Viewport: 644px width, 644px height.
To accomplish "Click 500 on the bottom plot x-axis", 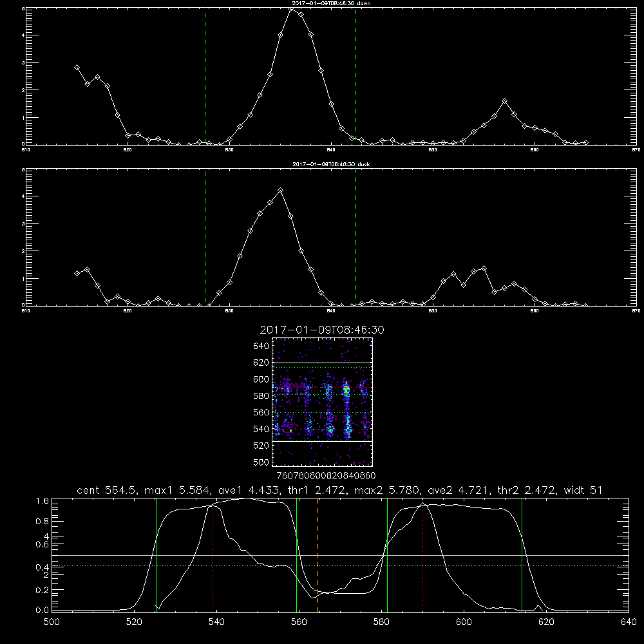I will [52, 621].
